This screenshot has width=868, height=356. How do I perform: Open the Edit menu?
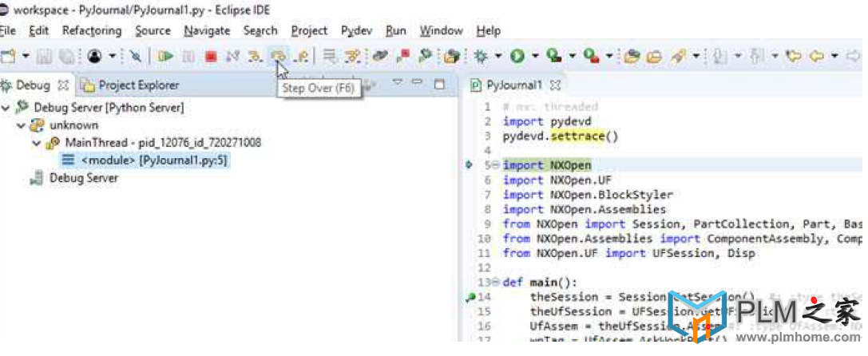pyautogui.click(x=39, y=30)
